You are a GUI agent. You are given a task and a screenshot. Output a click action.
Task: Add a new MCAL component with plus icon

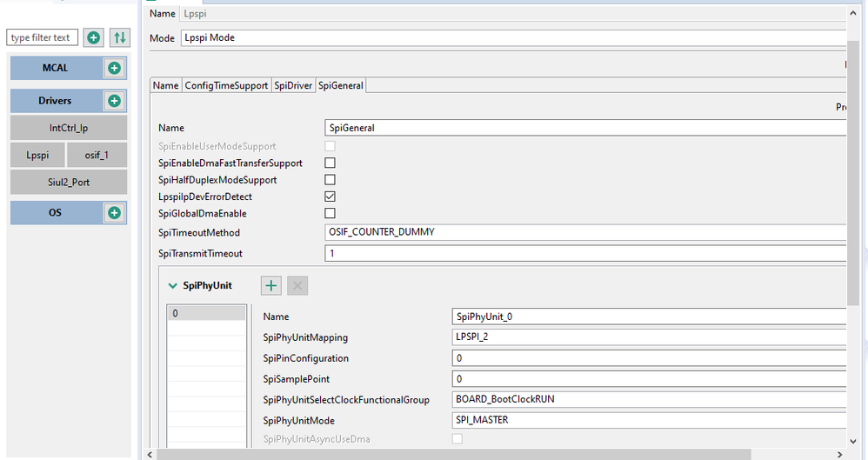point(115,68)
